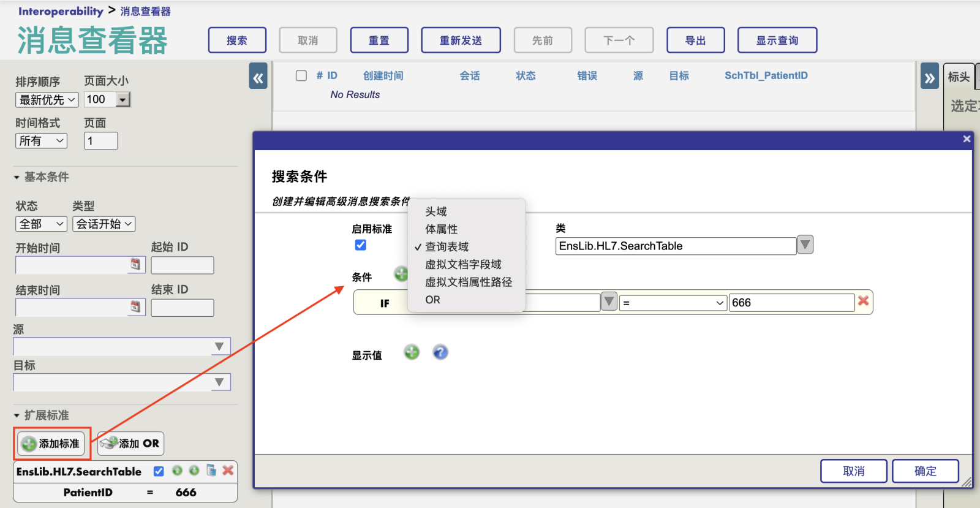980x508 pixels.
Task: Click the green plus next to 显示值
Action: 412,352
